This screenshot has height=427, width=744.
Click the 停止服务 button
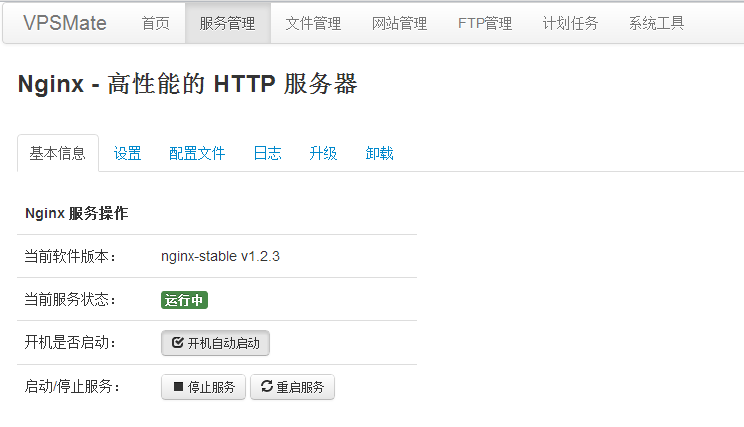[203, 387]
